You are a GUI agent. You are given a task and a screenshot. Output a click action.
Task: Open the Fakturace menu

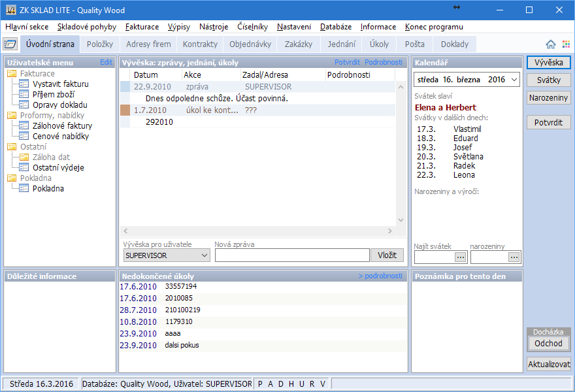tap(142, 27)
